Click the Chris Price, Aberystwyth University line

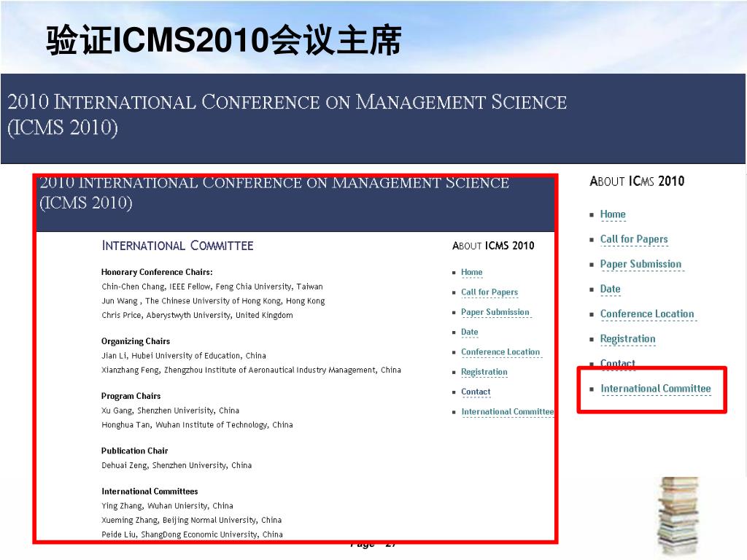pos(197,315)
